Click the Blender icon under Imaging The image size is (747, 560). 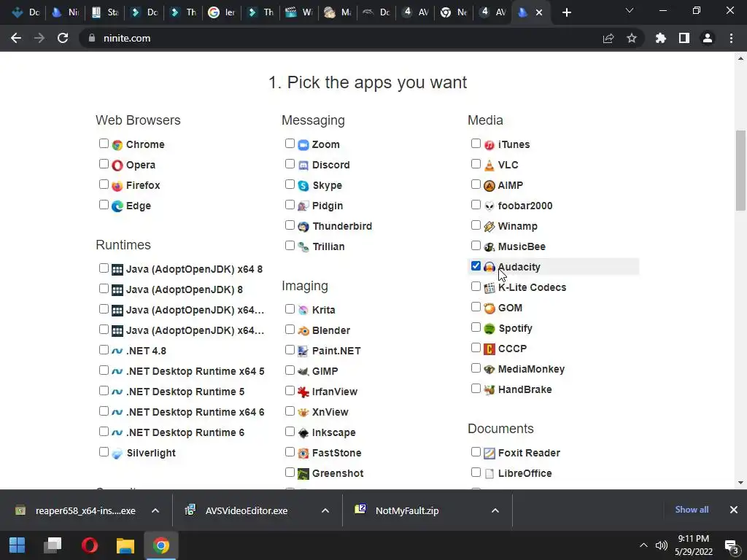(303, 330)
